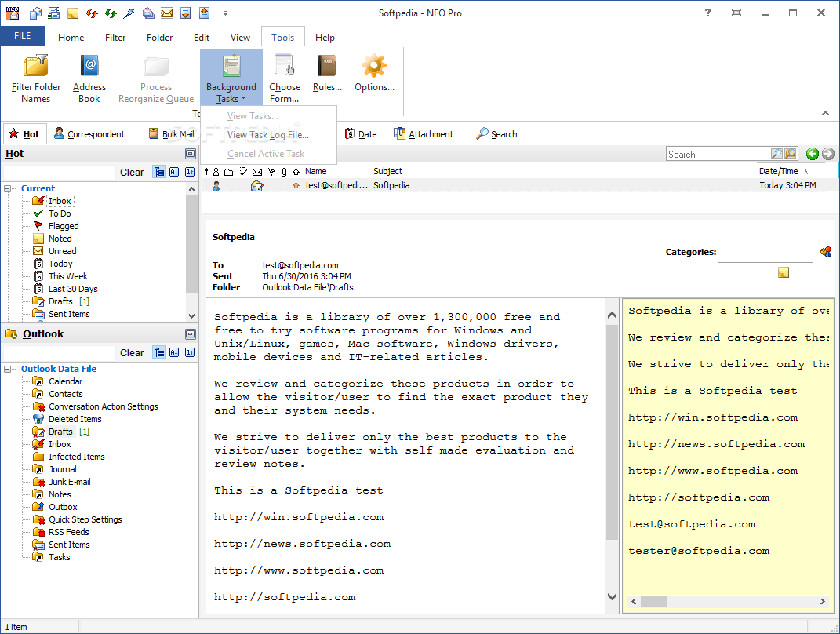
Task: Open the Edit ribbon tab
Action: 202,38
